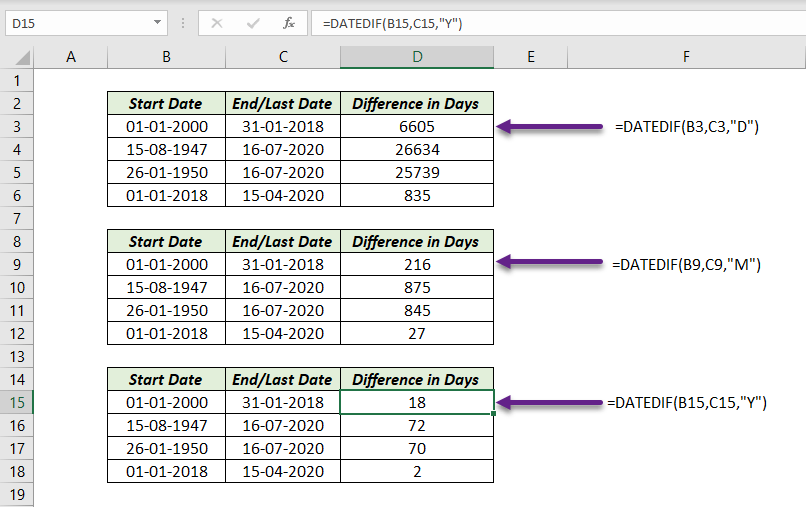Select row 19 header
Viewport: 806px width, 507px height.
point(17,495)
